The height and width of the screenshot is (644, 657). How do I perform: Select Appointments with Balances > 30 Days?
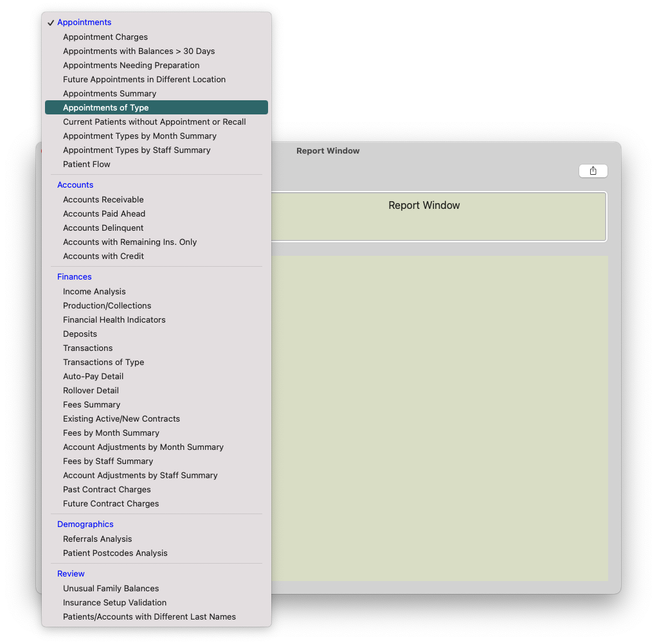point(139,51)
